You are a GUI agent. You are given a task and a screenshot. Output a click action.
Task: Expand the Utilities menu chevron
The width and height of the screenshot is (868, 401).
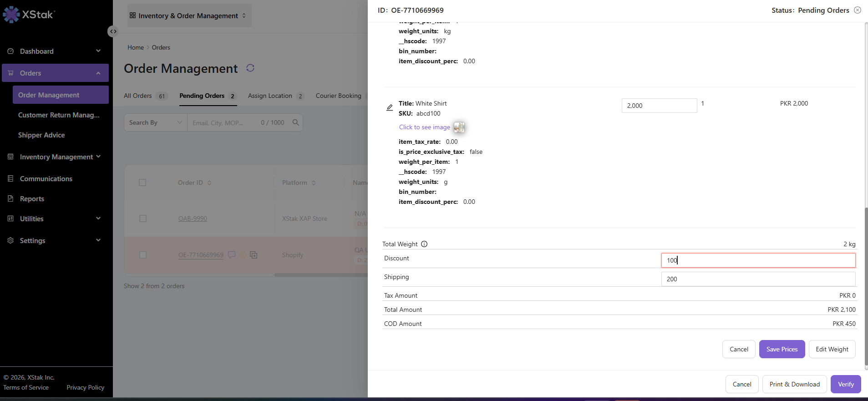tap(98, 218)
